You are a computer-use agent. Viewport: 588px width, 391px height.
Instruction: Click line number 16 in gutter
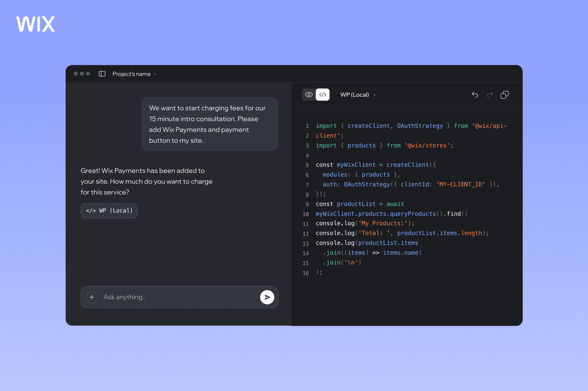306,273
